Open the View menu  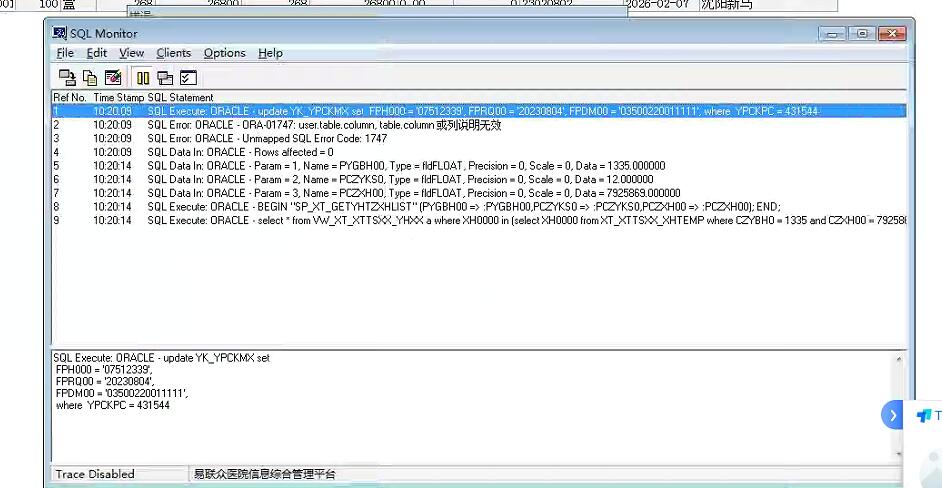click(x=131, y=53)
